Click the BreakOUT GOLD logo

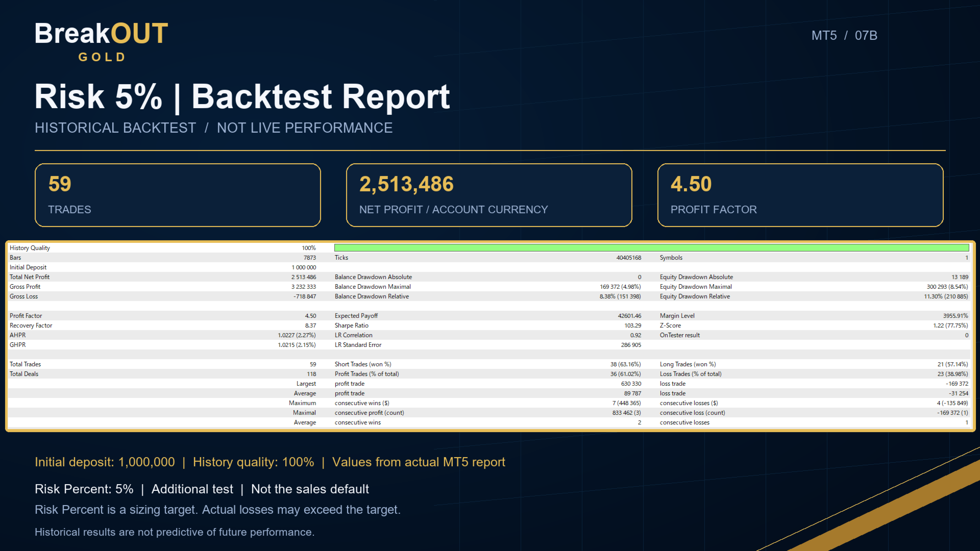click(101, 42)
